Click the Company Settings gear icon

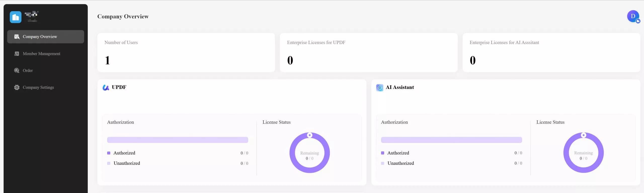click(x=17, y=87)
